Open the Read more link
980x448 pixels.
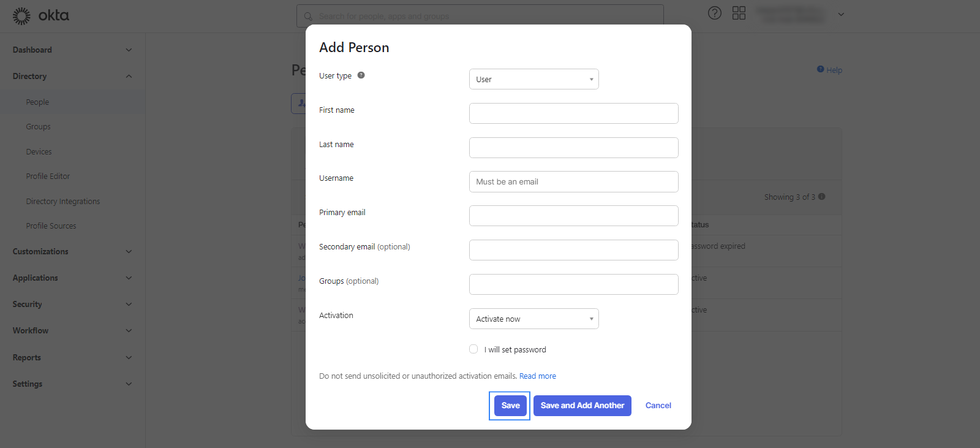coord(538,376)
